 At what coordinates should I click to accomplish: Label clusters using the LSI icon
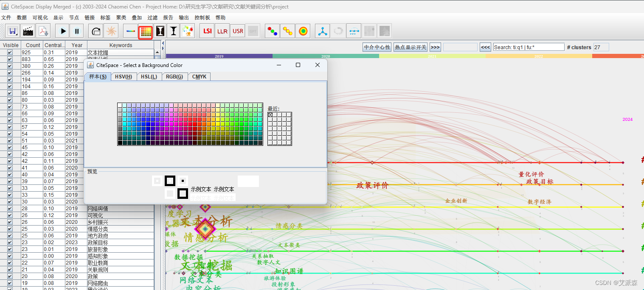pos(207,31)
